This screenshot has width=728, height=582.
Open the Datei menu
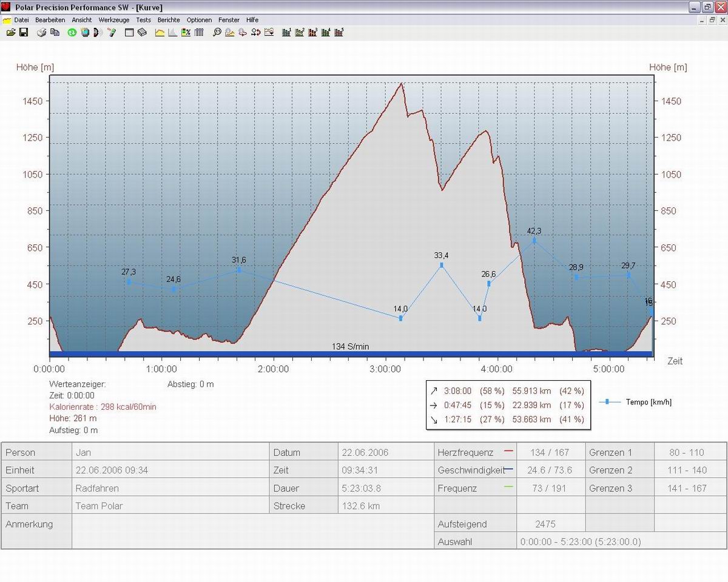click(x=21, y=20)
